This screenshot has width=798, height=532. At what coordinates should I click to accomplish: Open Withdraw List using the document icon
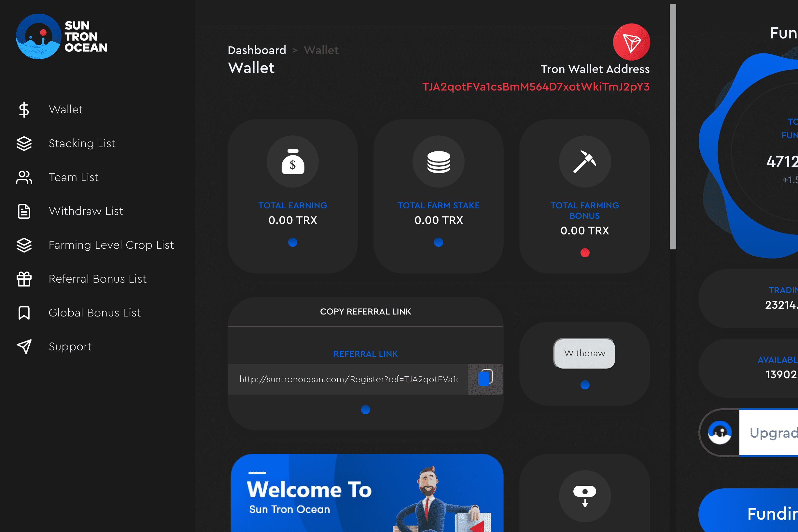point(24,211)
